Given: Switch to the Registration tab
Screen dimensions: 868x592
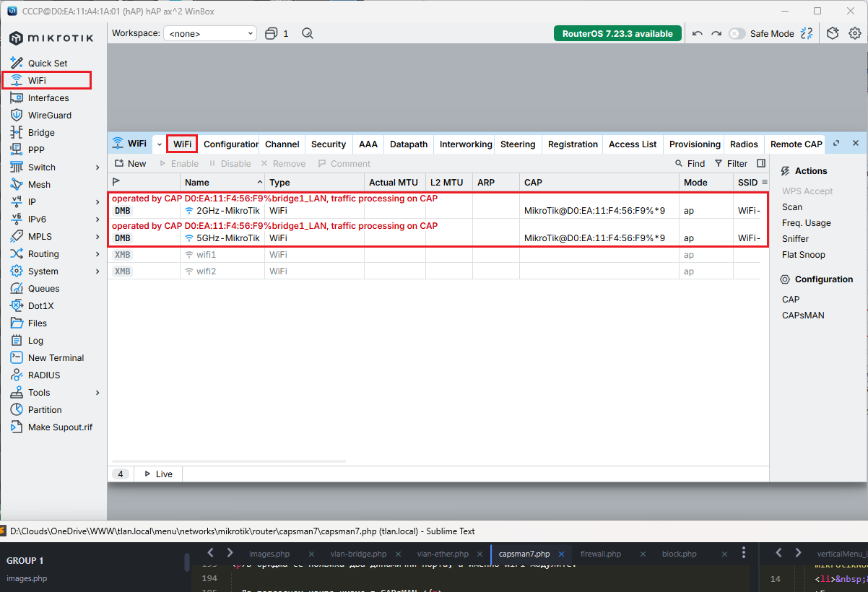Looking at the screenshot, I should click(x=573, y=144).
